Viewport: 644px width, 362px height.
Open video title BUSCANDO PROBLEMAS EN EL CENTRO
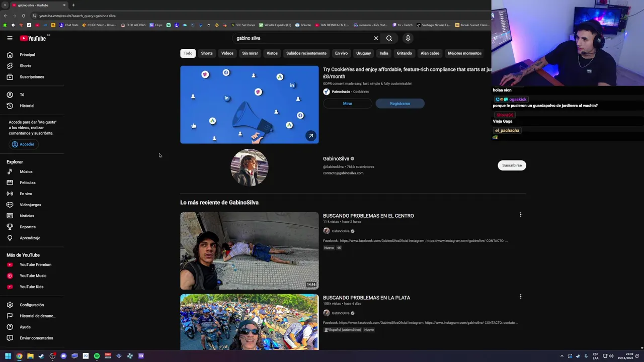368,216
